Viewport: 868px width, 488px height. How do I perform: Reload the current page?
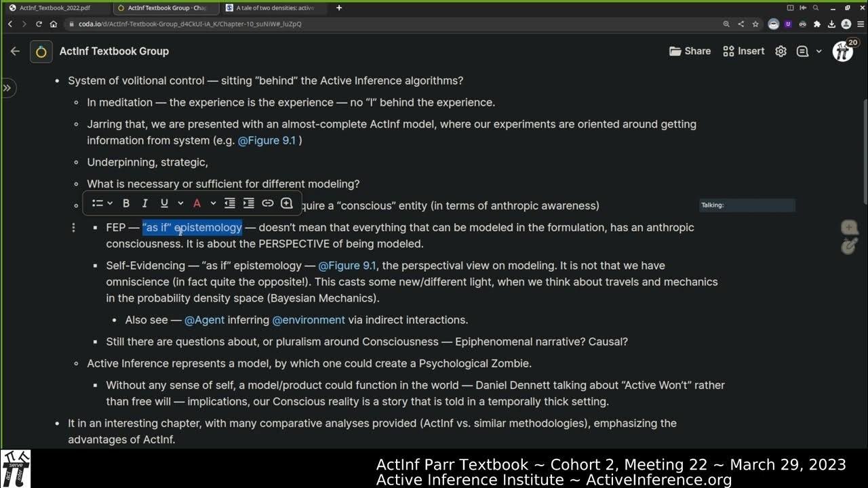point(39,24)
